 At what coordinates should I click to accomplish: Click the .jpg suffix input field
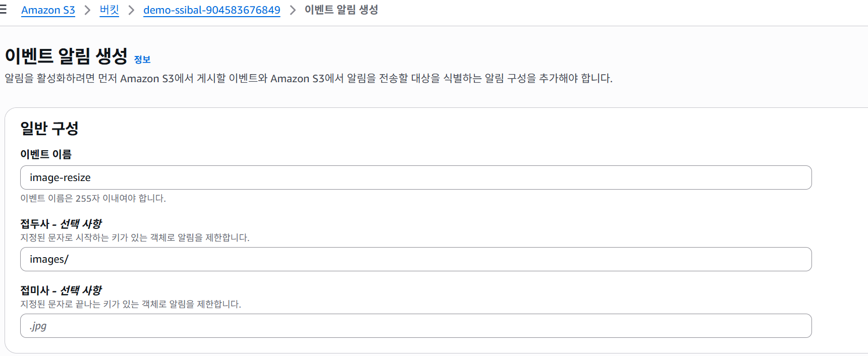coord(416,326)
